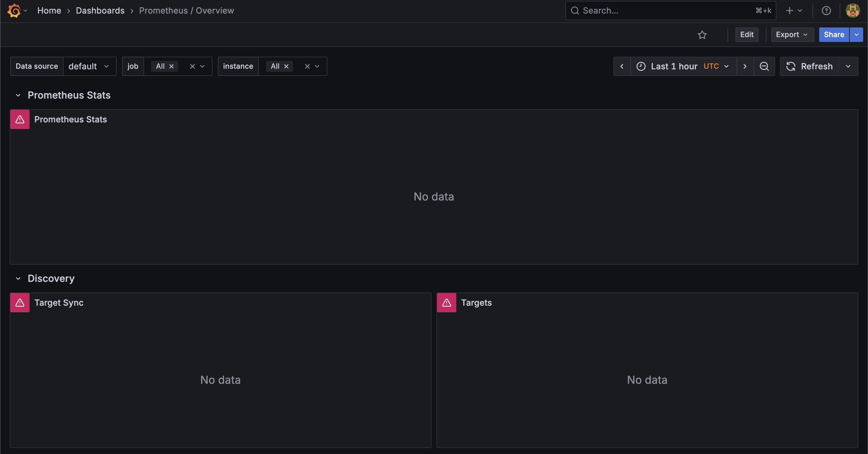Open the Export dropdown menu
Image resolution: width=868 pixels, height=454 pixels.
(x=792, y=35)
